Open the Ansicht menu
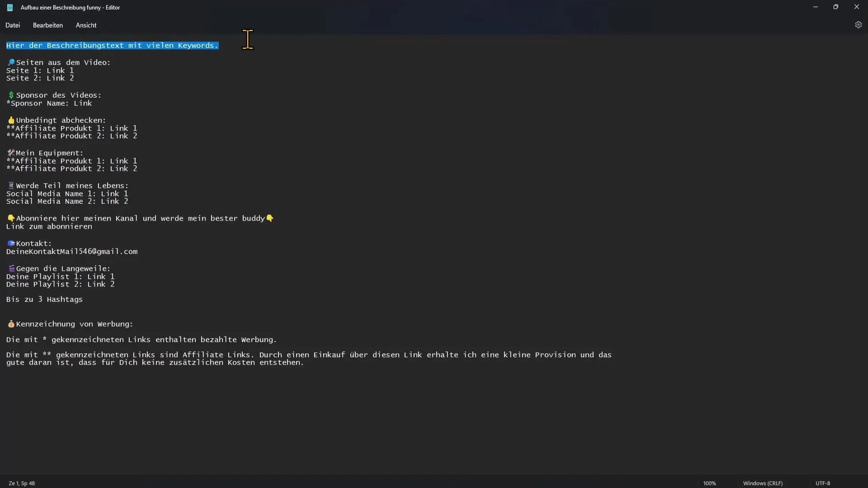 coord(86,25)
